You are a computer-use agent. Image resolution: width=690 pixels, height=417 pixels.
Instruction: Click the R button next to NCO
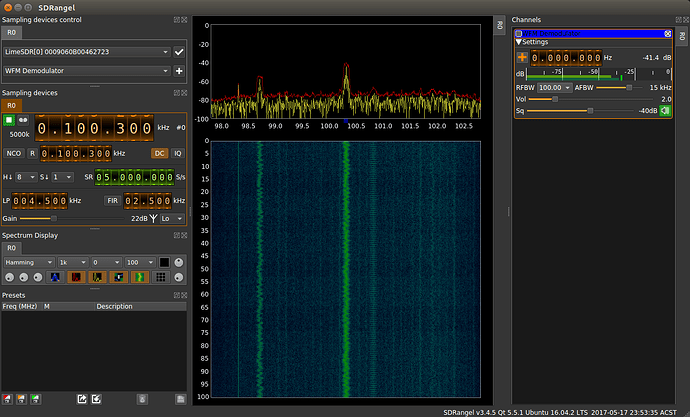pos(32,153)
